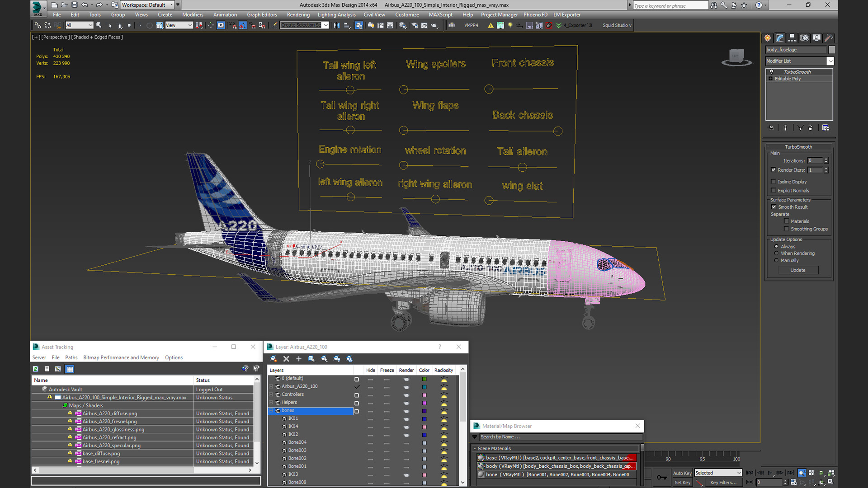
Task: Select the Editable Poly modifier
Action: tap(789, 78)
